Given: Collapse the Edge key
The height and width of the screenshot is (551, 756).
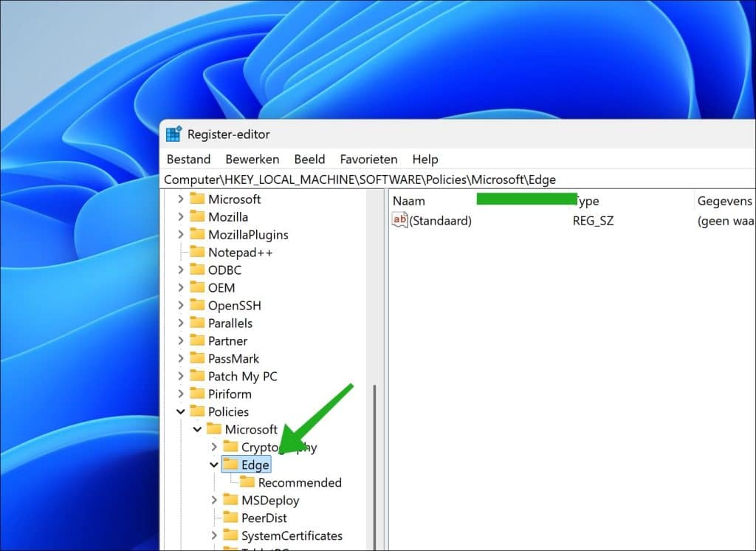Looking at the screenshot, I should pos(214,465).
